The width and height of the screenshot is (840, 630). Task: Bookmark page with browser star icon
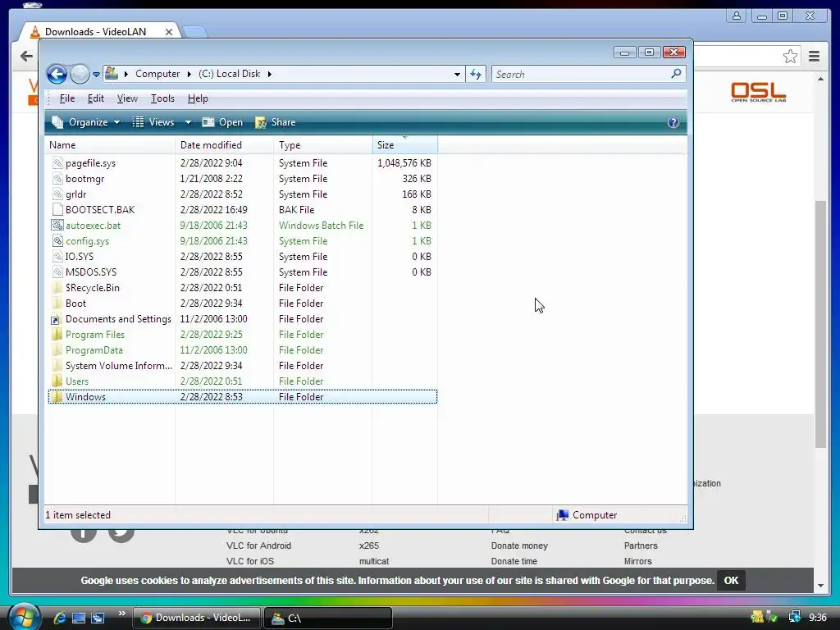[790, 57]
